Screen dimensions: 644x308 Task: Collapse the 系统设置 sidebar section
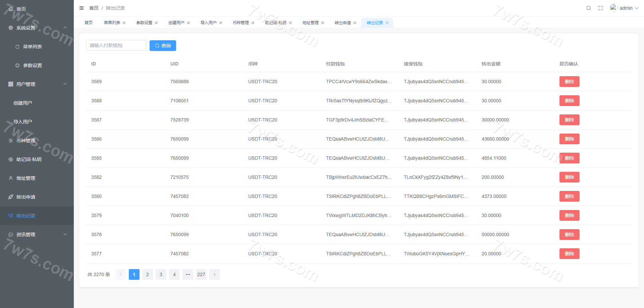pyautogui.click(x=65, y=28)
